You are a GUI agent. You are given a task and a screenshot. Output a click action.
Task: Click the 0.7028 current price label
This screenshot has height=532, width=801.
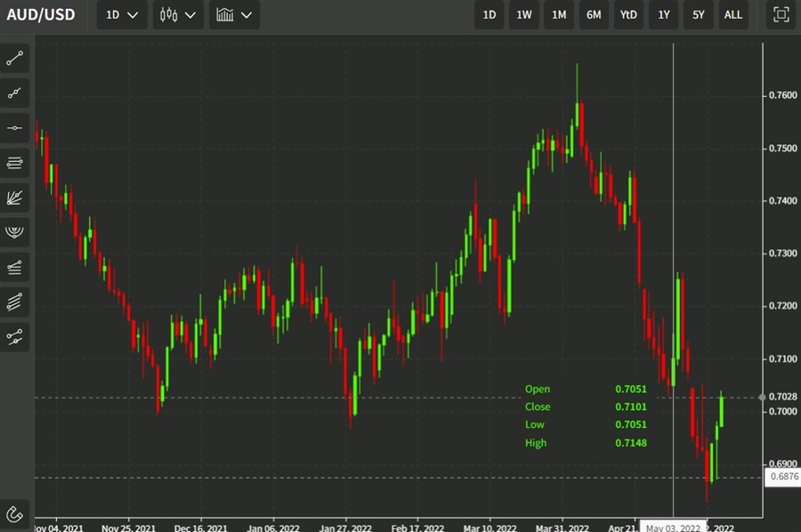point(782,397)
